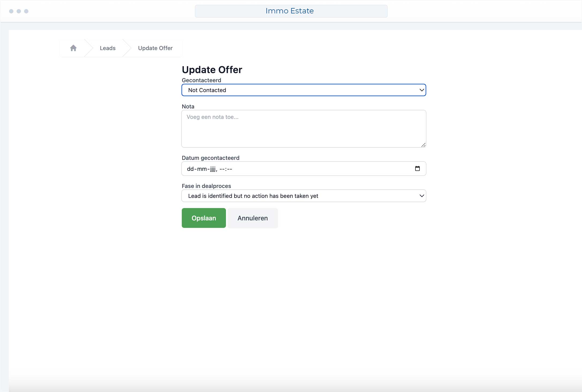Click the third window dot at top-left

pyautogui.click(x=26, y=11)
